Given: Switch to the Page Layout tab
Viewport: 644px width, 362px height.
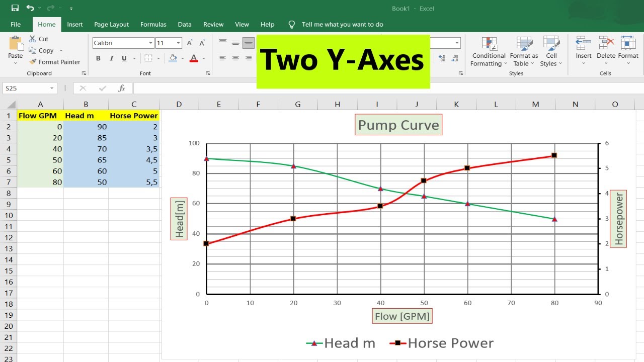Looking at the screenshot, I should (111, 24).
